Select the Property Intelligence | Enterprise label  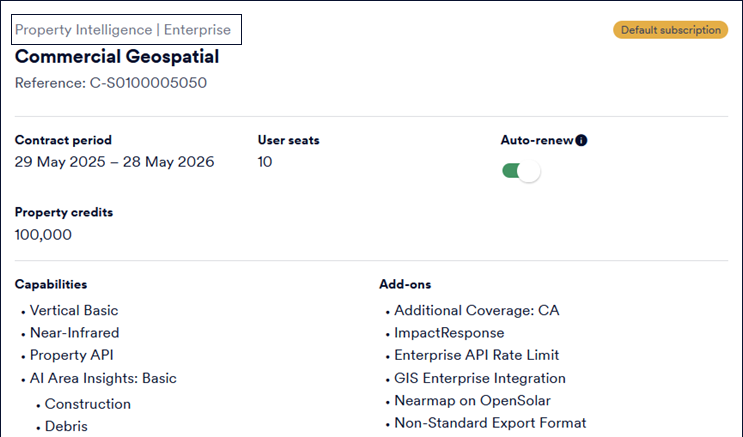(x=123, y=29)
